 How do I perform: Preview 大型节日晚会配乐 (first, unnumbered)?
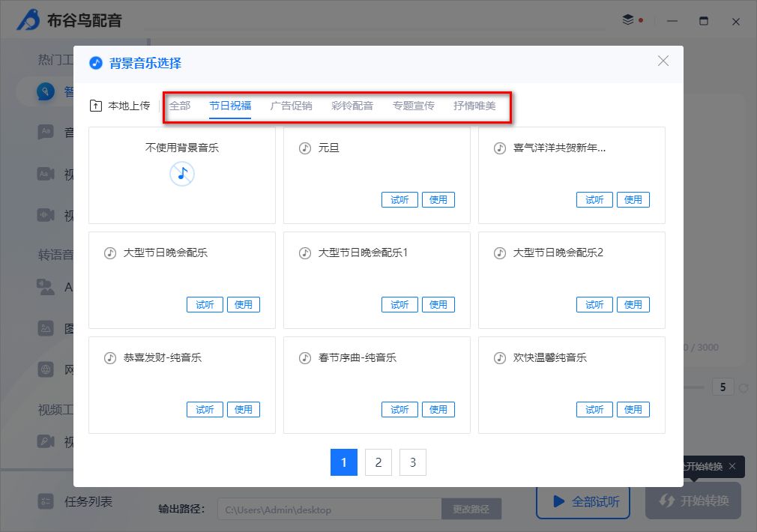tap(205, 305)
